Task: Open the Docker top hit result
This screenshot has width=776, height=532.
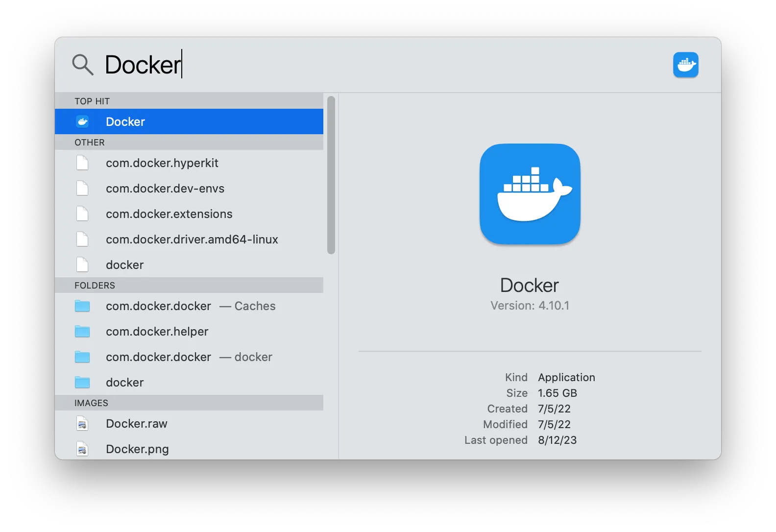Action: click(x=189, y=121)
